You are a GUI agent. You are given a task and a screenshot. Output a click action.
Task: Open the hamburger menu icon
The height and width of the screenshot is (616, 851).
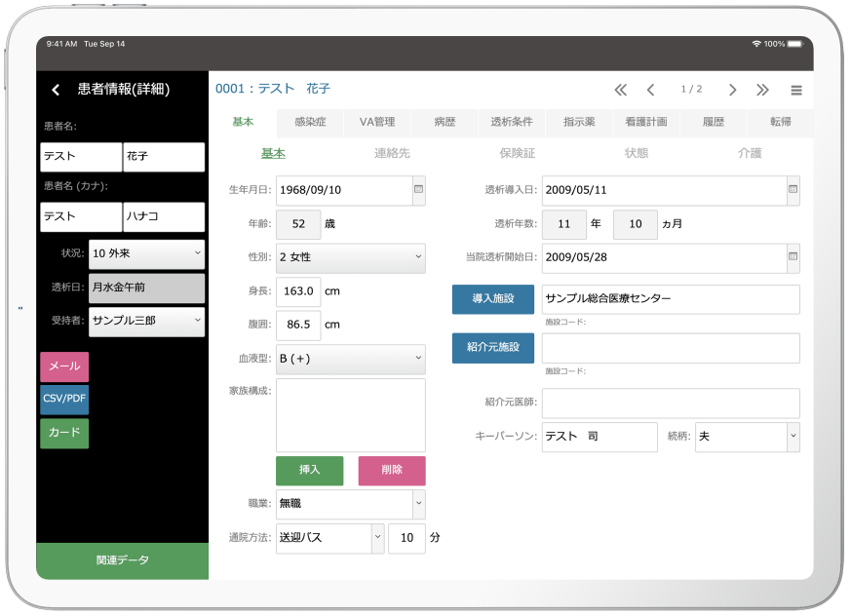tap(796, 90)
